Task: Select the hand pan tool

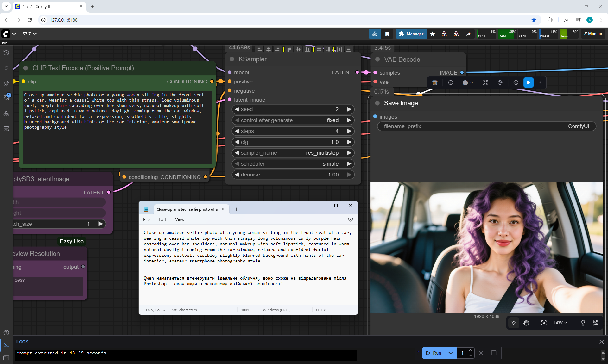Action: 526,323
